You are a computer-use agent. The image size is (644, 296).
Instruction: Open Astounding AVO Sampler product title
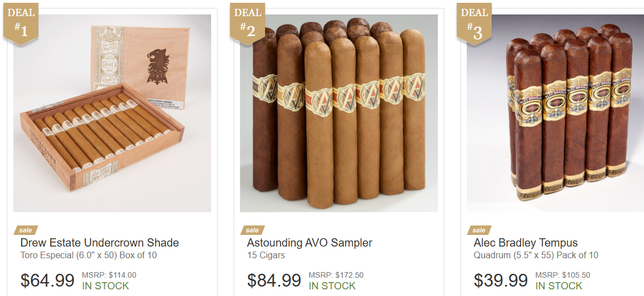(x=309, y=243)
